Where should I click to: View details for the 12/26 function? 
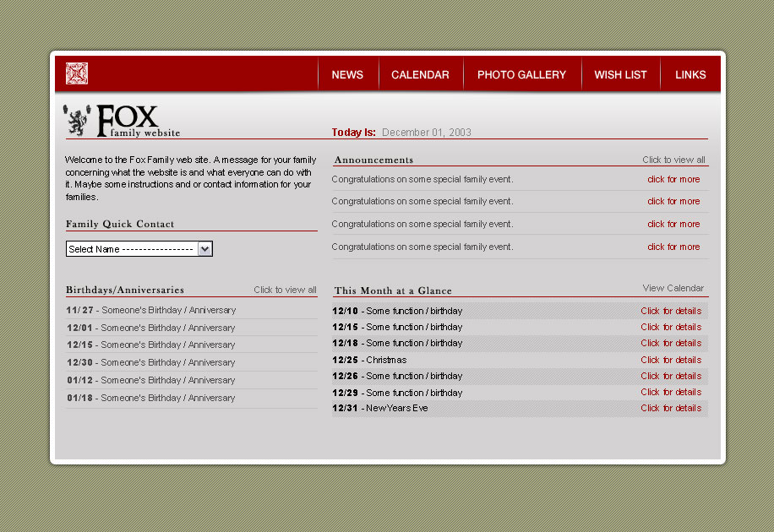tap(671, 376)
